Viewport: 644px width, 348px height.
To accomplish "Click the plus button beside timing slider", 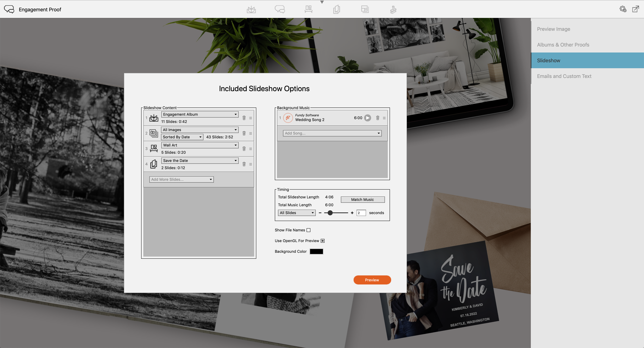I will click(x=352, y=213).
